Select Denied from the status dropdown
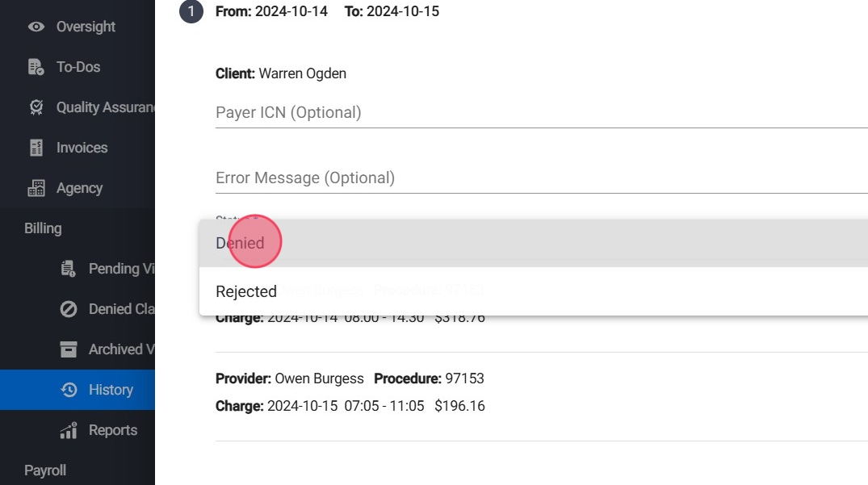Viewport: 868px width, 485px height. click(x=240, y=243)
